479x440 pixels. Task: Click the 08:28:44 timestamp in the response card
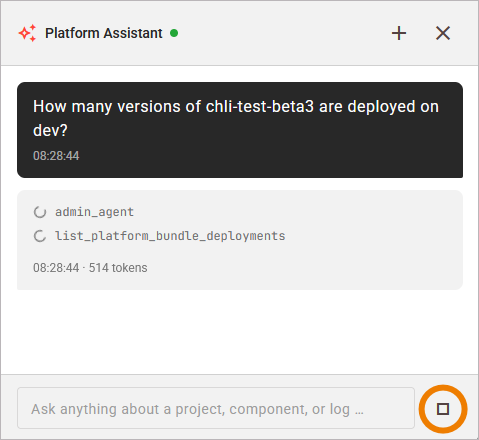coord(56,268)
